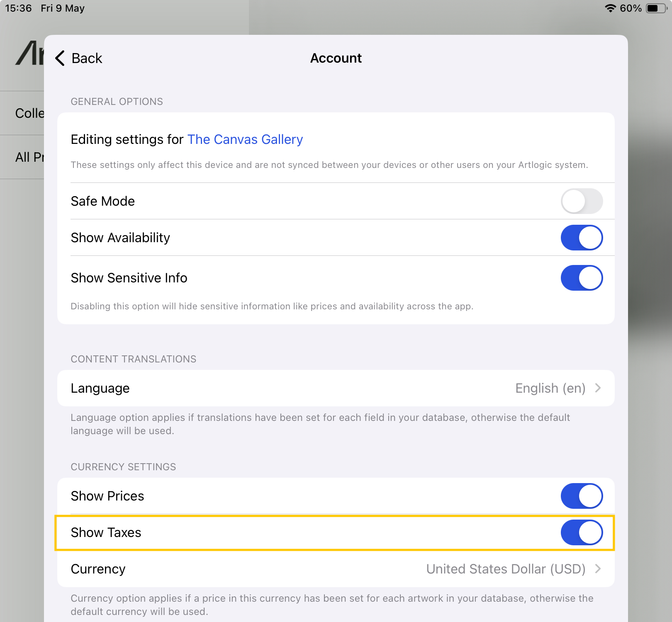Image resolution: width=672 pixels, height=622 pixels.
Task: Open the Language chevron for English (en)
Action: [x=598, y=388]
